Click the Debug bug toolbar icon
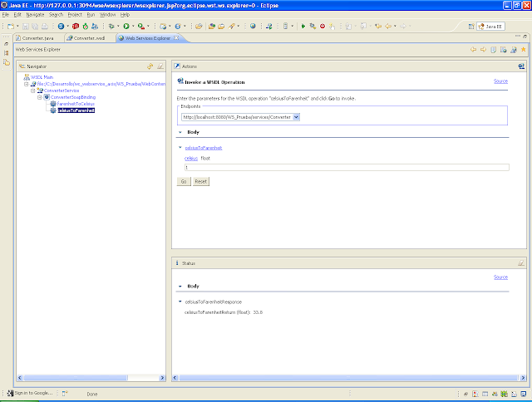This screenshot has width=532, height=402. click(x=111, y=26)
